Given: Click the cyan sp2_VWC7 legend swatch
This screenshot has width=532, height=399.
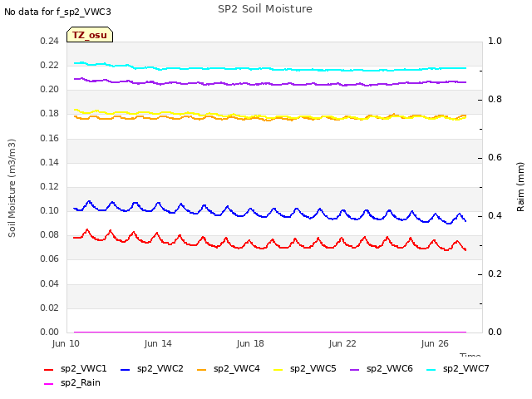Looking at the screenshot, I should click(431, 370).
